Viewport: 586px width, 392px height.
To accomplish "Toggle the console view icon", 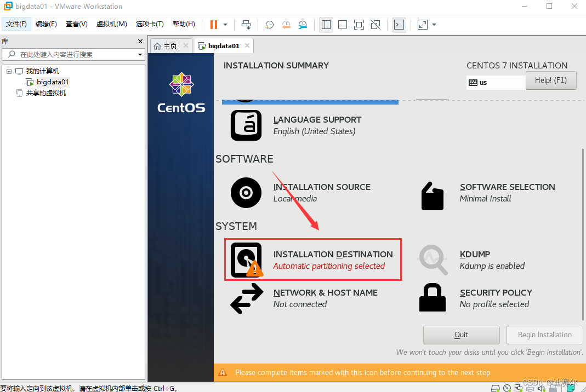I will click(399, 25).
